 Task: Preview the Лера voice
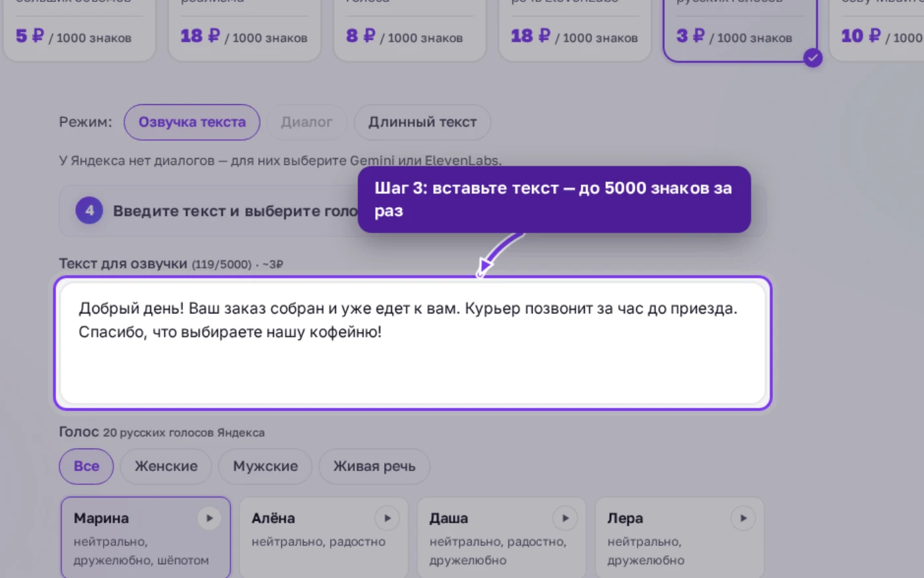pyautogui.click(x=743, y=519)
